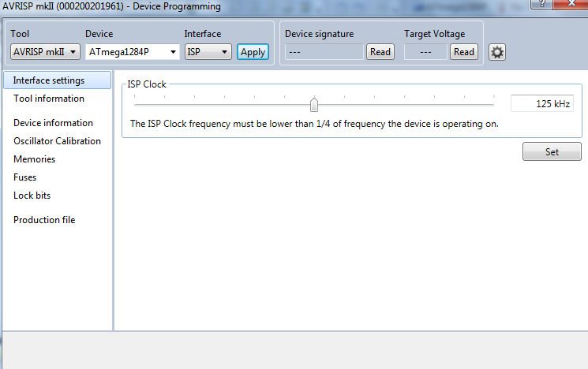
Task: Click the Device signature value field
Action: tap(324, 52)
